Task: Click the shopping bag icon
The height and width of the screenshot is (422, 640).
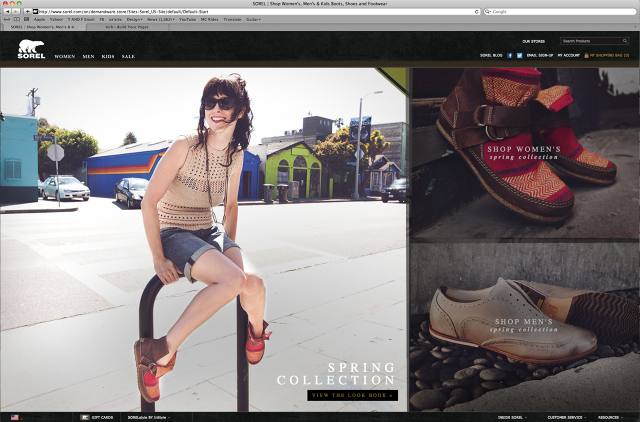Action: point(587,56)
